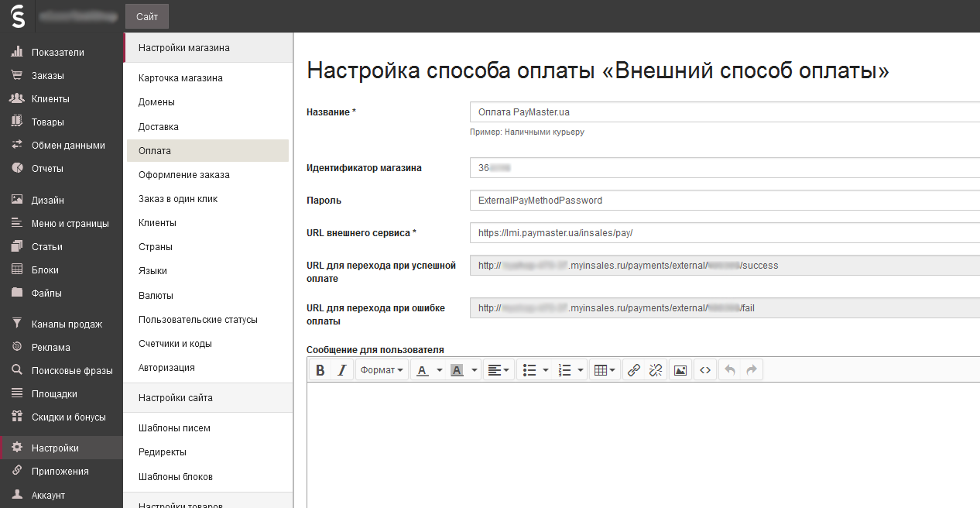This screenshot has width=980, height=508.
Task: Click the InSales logo icon
Action: tap(17, 15)
